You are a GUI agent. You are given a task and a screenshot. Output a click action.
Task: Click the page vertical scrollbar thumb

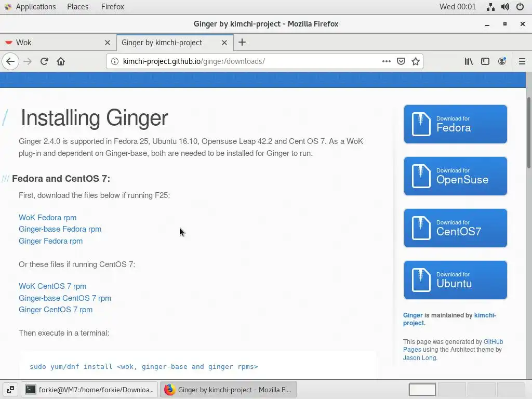tap(528, 132)
